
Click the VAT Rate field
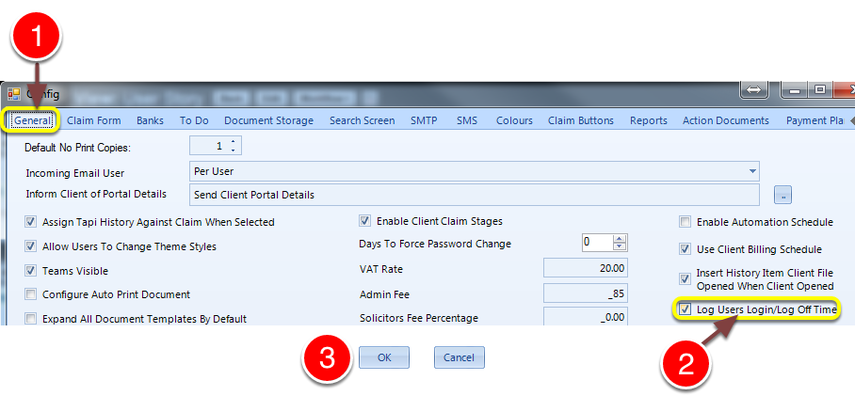tap(586, 268)
